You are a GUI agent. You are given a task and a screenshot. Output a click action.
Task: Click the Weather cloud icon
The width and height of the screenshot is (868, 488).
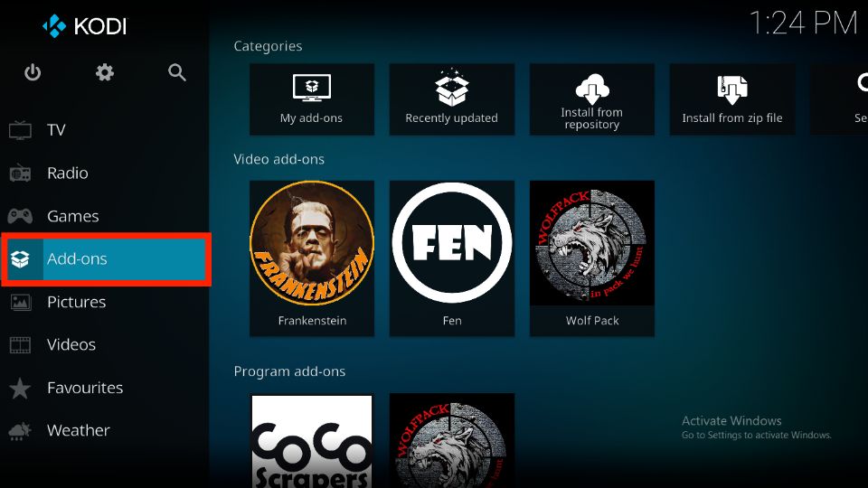point(20,430)
